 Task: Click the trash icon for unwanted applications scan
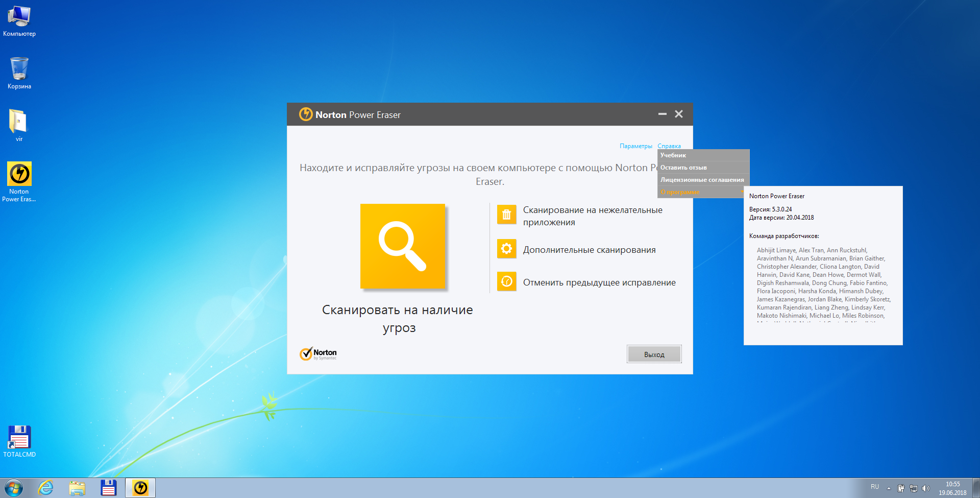pos(506,215)
